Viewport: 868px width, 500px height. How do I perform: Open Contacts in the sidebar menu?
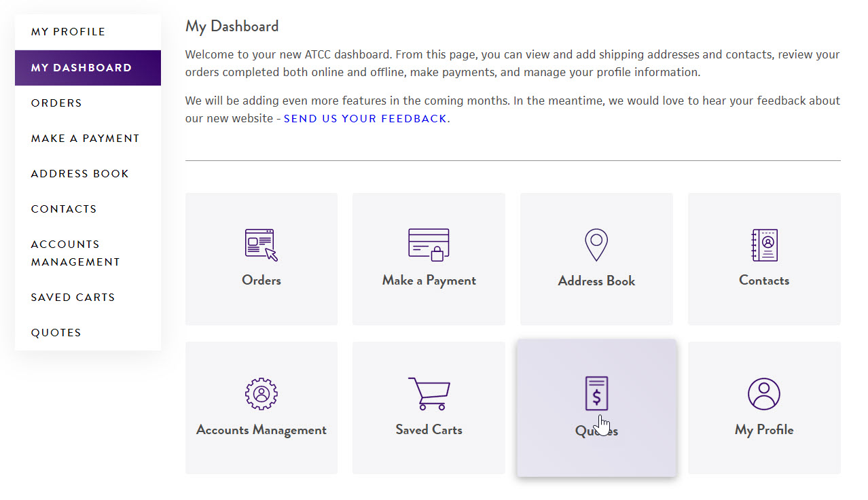[x=64, y=209]
